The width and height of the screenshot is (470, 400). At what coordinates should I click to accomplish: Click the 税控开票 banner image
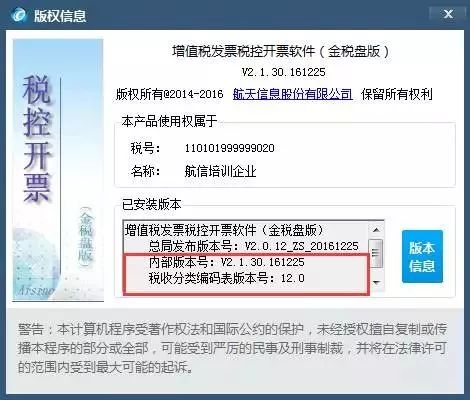point(58,170)
